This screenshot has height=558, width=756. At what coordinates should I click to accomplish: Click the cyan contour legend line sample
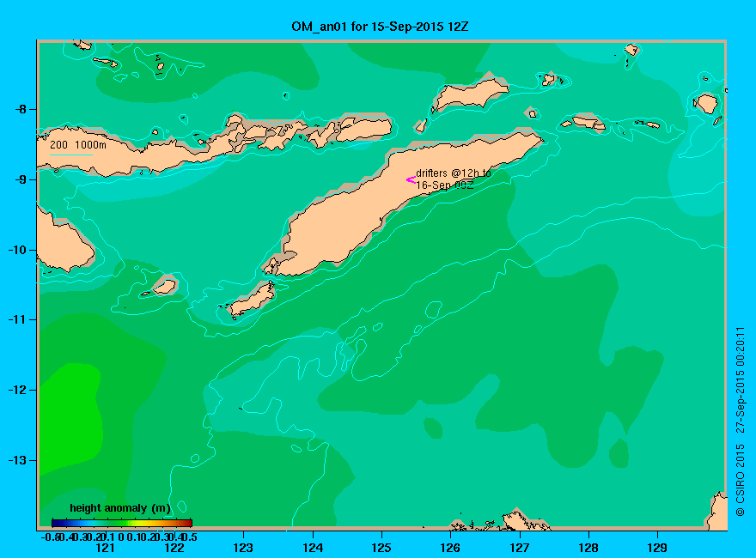70,155
